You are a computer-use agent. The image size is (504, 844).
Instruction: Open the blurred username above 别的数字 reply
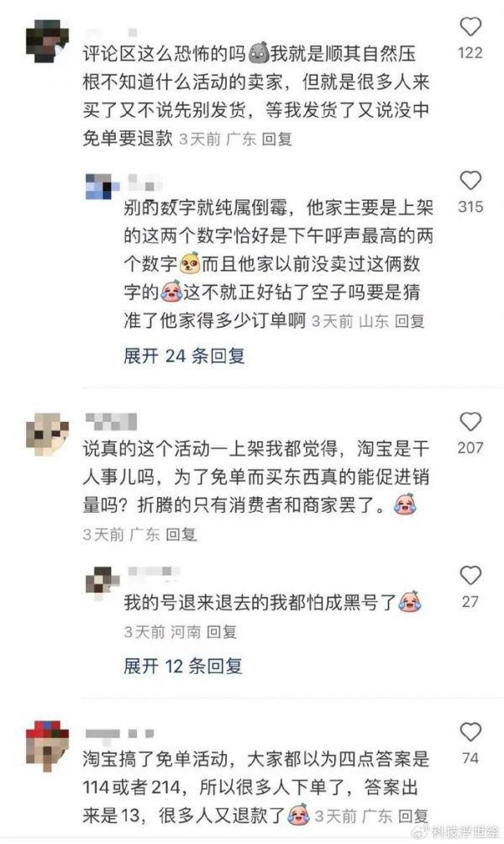pyautogui.click(x=145, y=183)
